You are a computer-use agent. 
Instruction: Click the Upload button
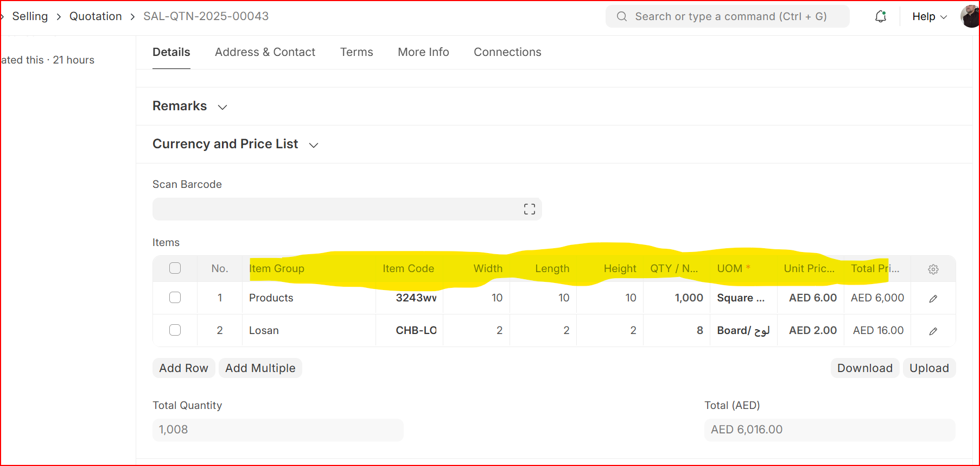click(x=928, y=368)
